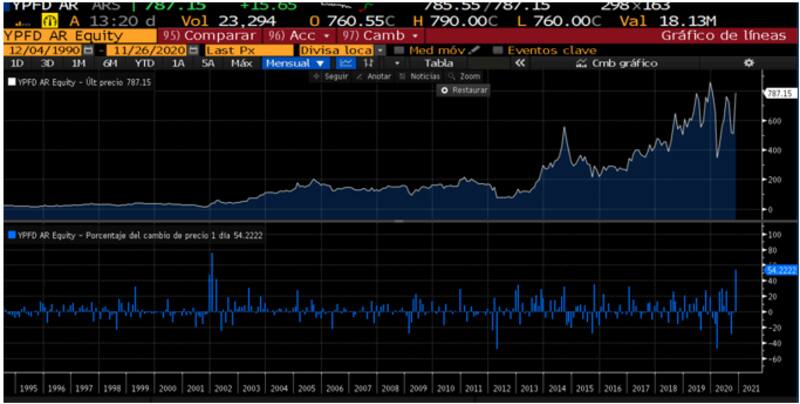Click the pencil edit icon beside Med móv
The width and height of the screenshot is (800, 404).
point(476,50)
